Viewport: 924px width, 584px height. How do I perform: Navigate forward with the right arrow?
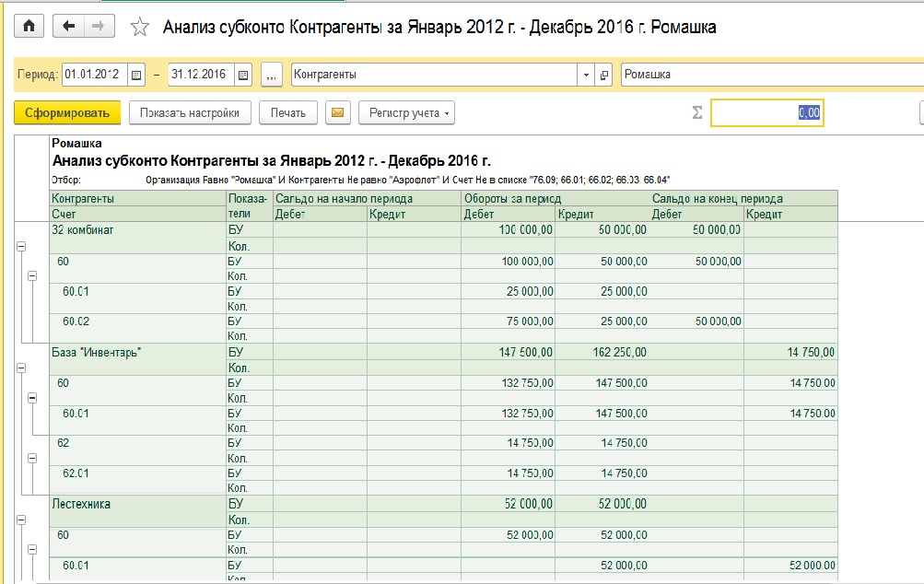(x=99, y=26)
